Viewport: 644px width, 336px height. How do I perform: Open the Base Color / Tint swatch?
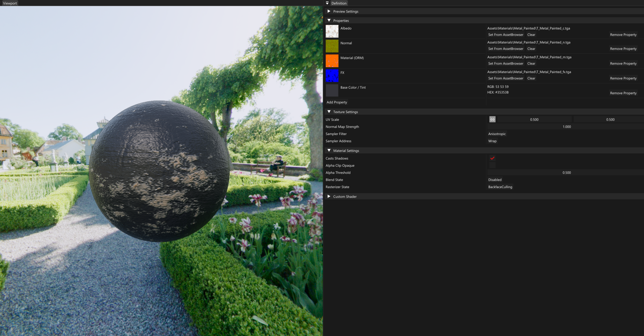[x=332, y=90]
